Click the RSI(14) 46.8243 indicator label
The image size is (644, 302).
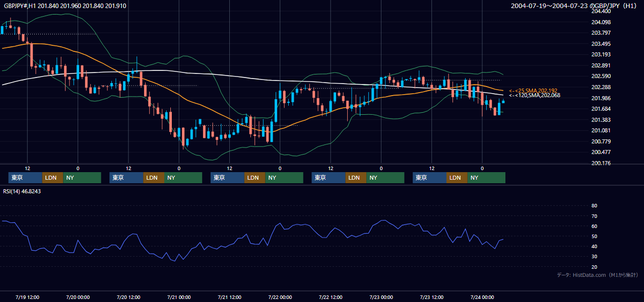pos(22,191)
